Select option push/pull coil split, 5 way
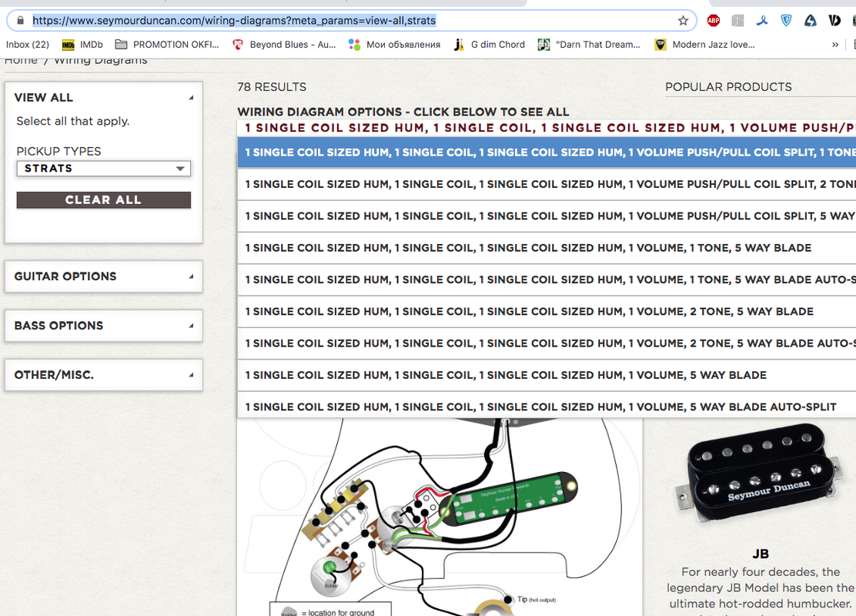Image resolution: width=856 pixels, height=616 pixels. (x=547, y=216)
